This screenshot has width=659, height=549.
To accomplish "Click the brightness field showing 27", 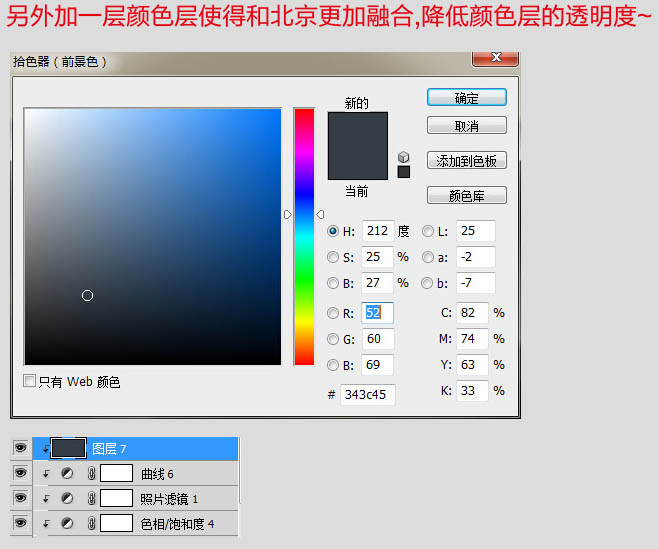I will click(378, 283).
